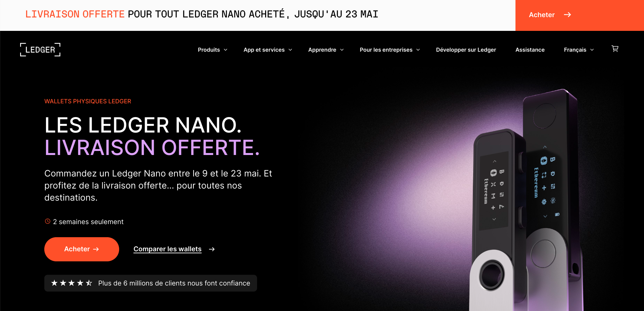Expand the Produits dropdown menu
644x311 pixels.
[212, 50]
